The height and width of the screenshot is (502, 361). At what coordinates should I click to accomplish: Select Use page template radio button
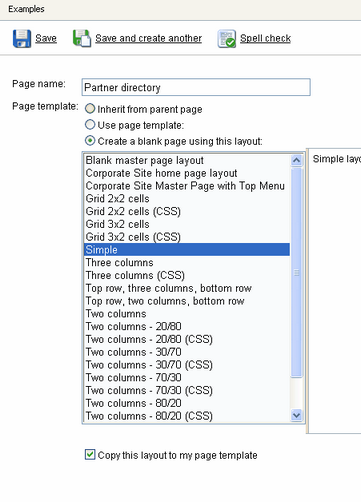tap(90, 125)
